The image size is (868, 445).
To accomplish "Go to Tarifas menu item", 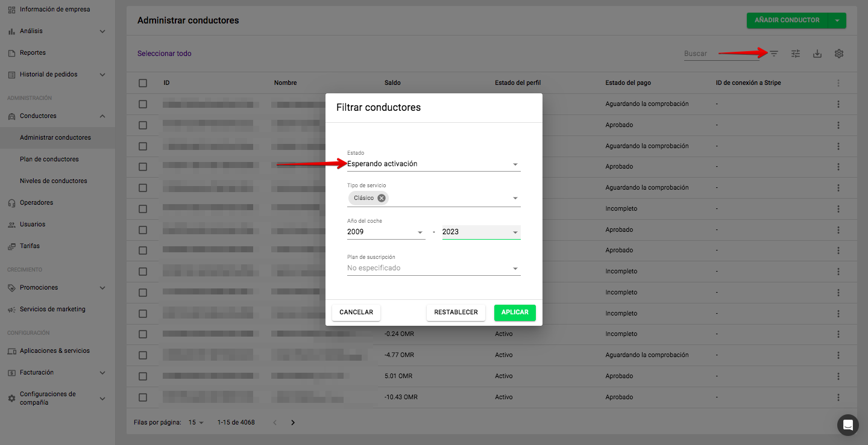I will (30, 246).
